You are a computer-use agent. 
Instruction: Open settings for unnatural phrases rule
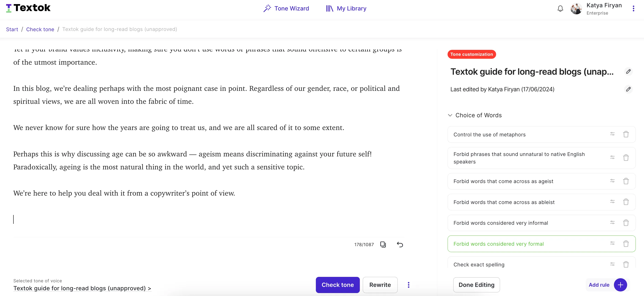point(612,157)
